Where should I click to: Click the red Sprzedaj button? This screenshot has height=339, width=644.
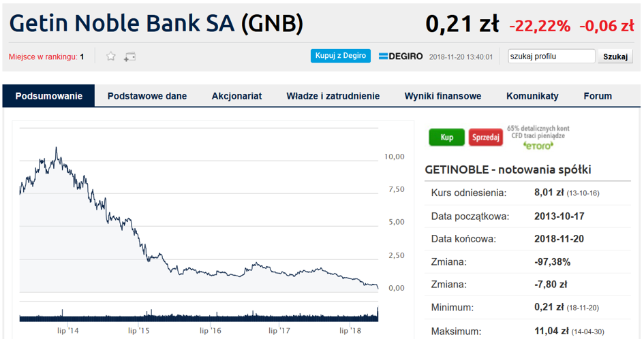point(485,137)
